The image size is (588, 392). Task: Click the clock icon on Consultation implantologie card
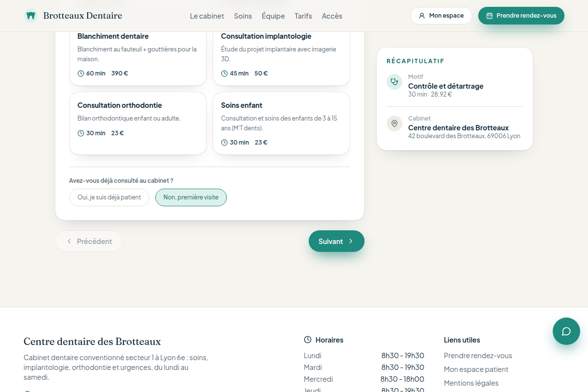(224, 73)
